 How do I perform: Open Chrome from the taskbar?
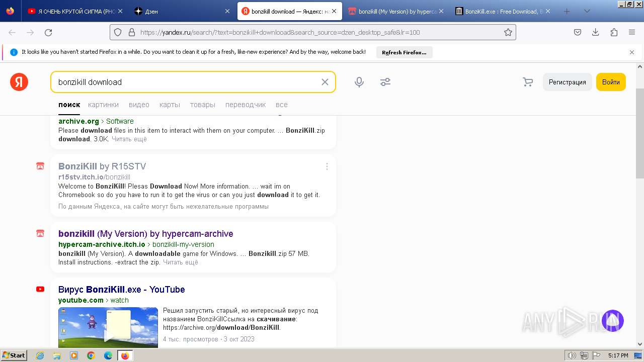point(91,355)
